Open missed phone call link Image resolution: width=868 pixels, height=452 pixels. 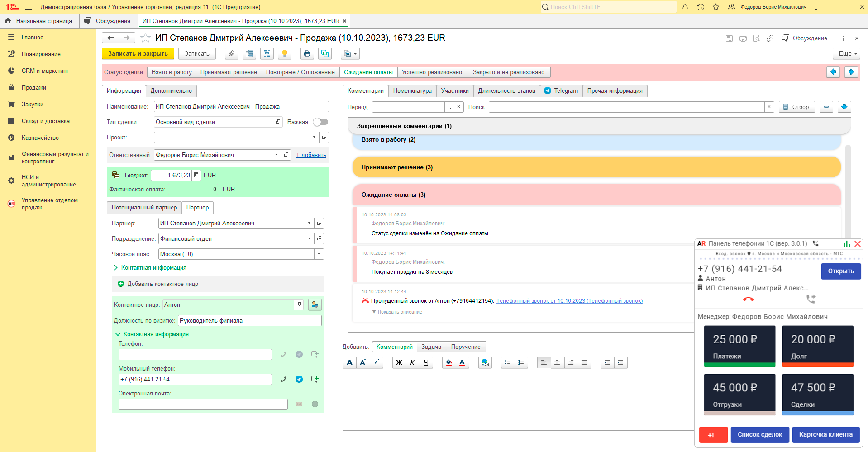pos(569,301)
